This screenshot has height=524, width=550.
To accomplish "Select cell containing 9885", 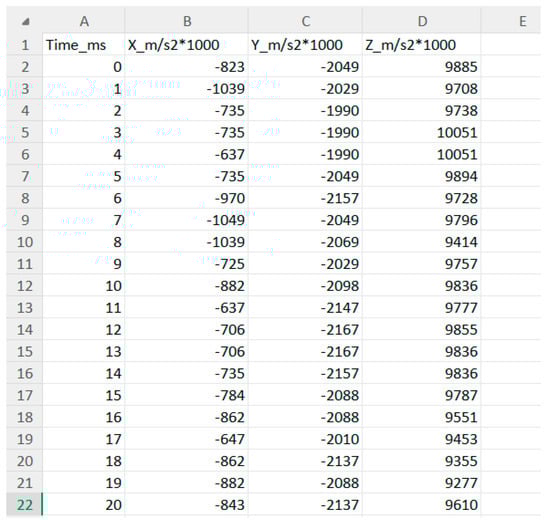I will point(422,67).
